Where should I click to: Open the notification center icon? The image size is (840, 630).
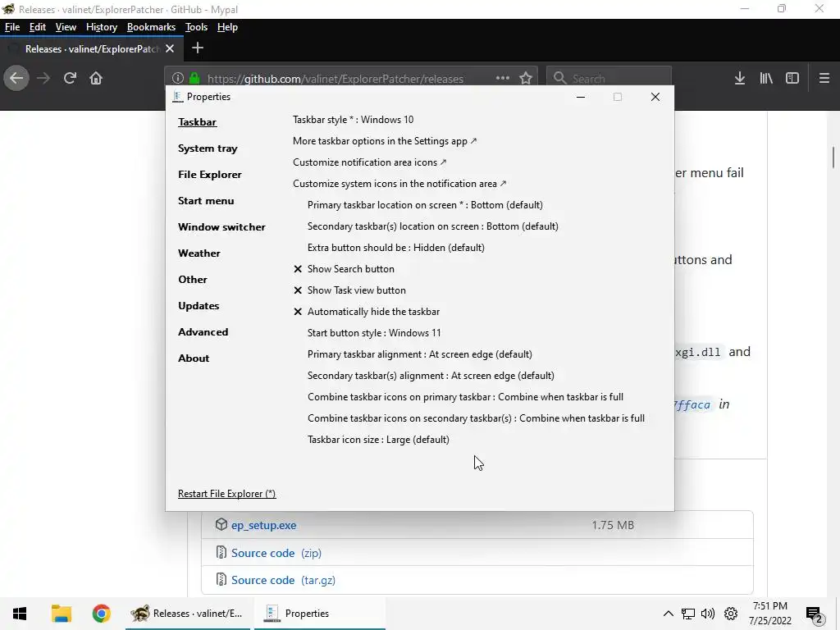815,614
